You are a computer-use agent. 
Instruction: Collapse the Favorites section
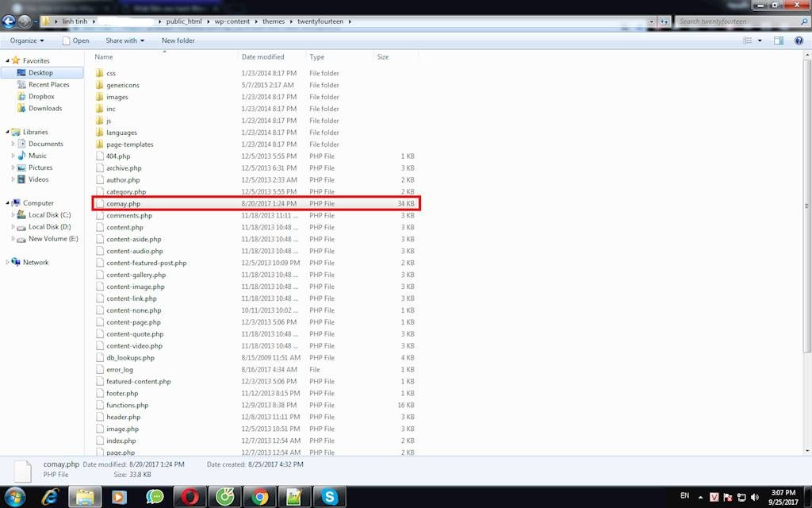(x=7, y=60)
